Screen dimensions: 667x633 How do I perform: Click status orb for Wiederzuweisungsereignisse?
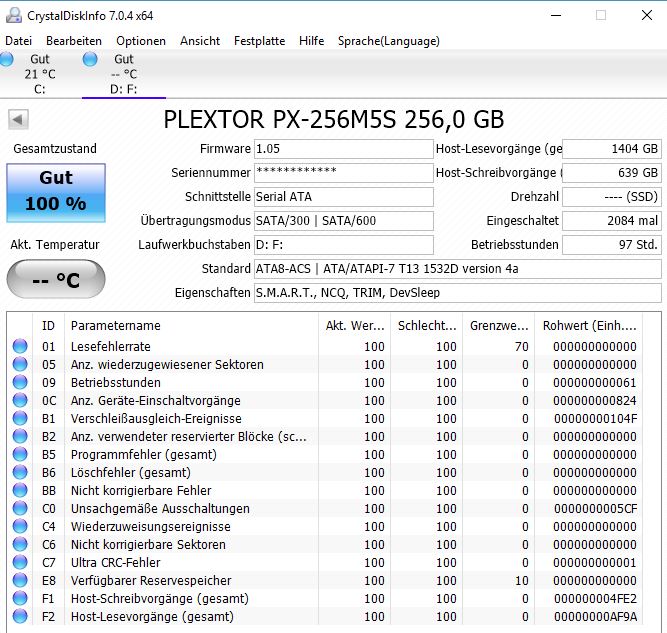(20, 526)
